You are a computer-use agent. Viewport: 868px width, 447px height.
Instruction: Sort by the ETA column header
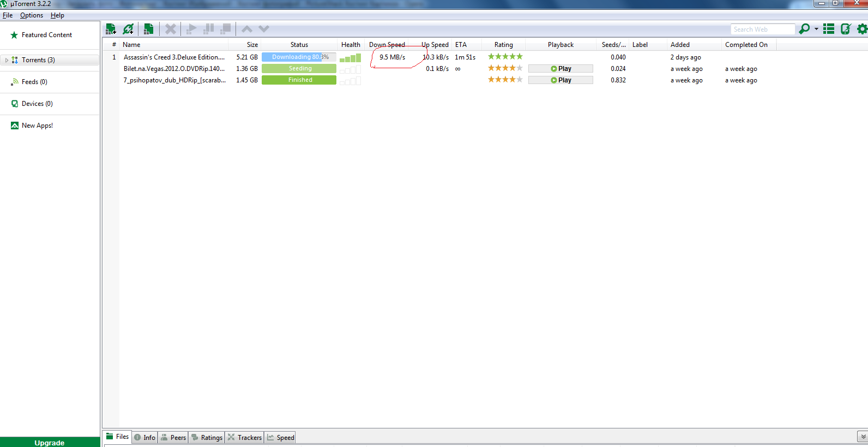pyautogui.click(x=467, y=45)
